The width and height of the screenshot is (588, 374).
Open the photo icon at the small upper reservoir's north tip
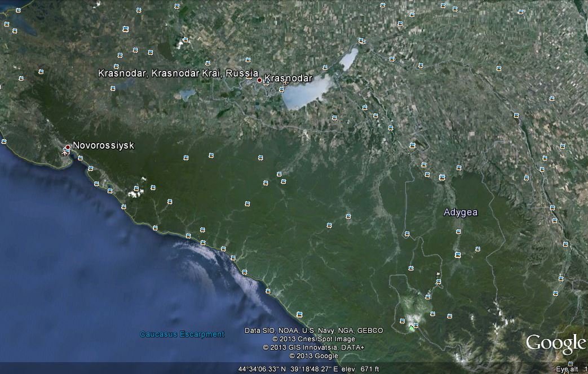pyautogui.click(x=361, y=40)
